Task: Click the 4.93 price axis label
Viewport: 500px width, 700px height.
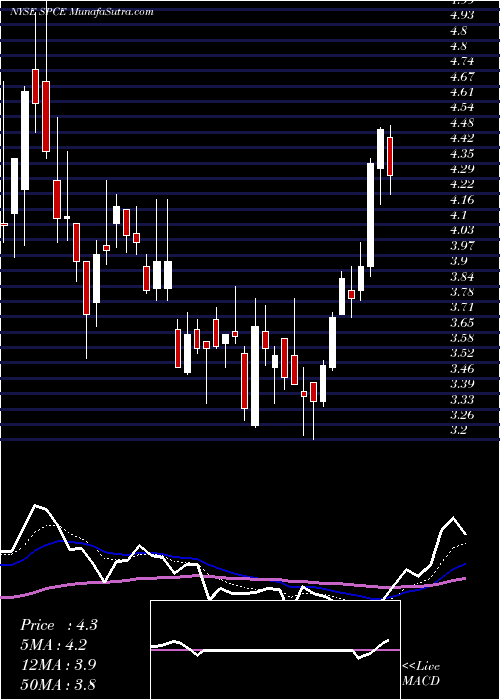Action: [462, 16]
